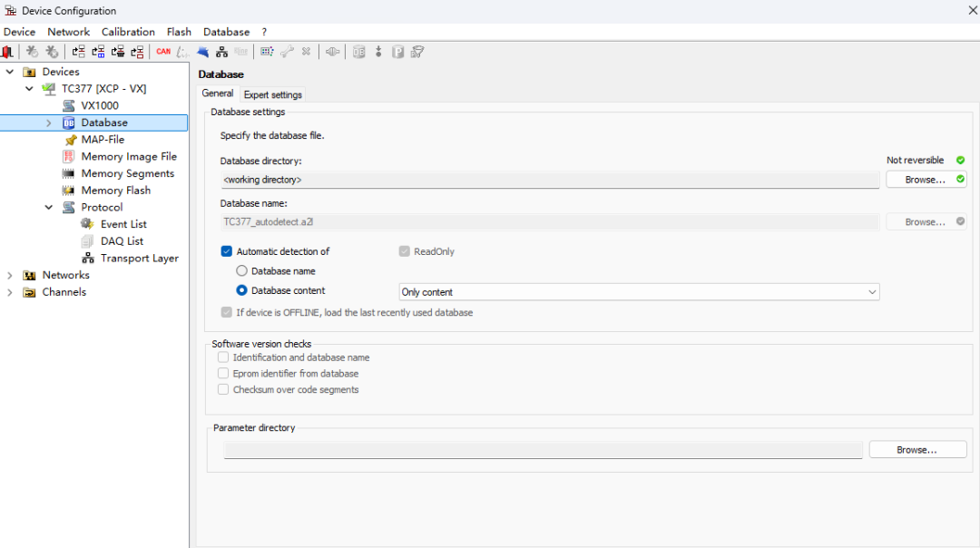Open the Device menu
The width and height of the screenshot is (980, 548).
(x=19, y=32)
